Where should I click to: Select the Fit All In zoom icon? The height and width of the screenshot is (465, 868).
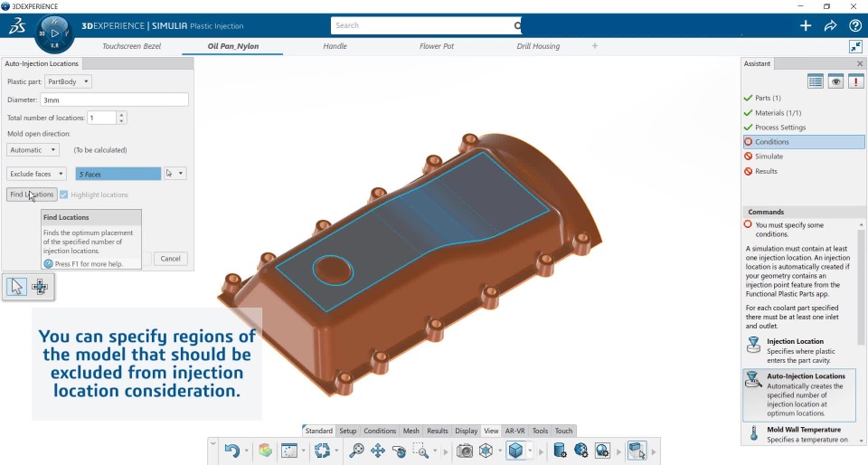click(x=356, y=451)
